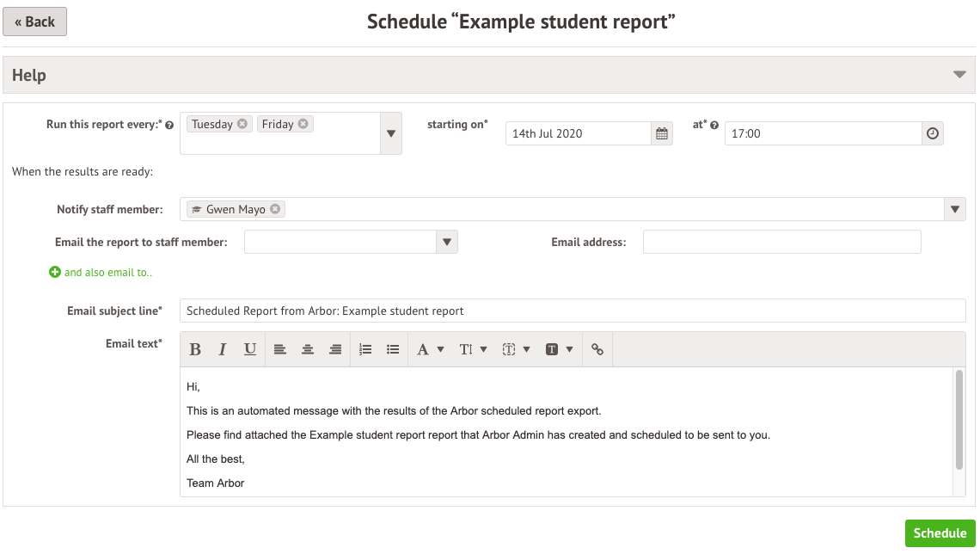Toggle underline formatting in email text

250,349
